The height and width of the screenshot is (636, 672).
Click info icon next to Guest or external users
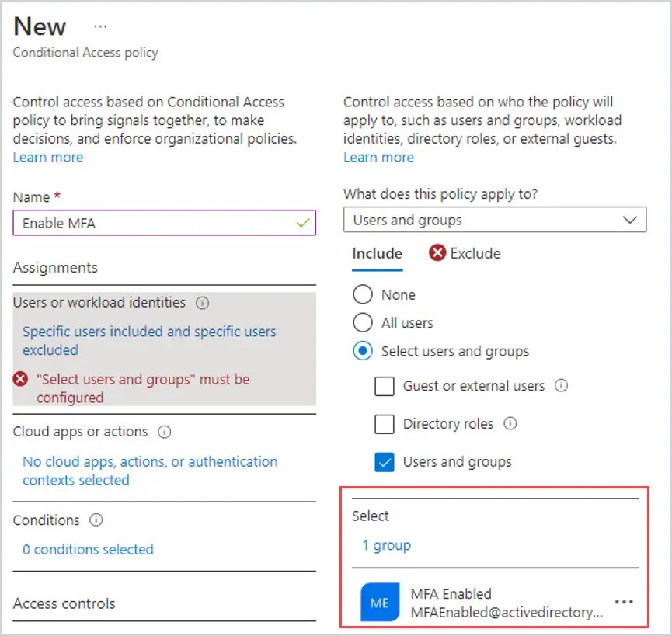[x=562, y=386]
